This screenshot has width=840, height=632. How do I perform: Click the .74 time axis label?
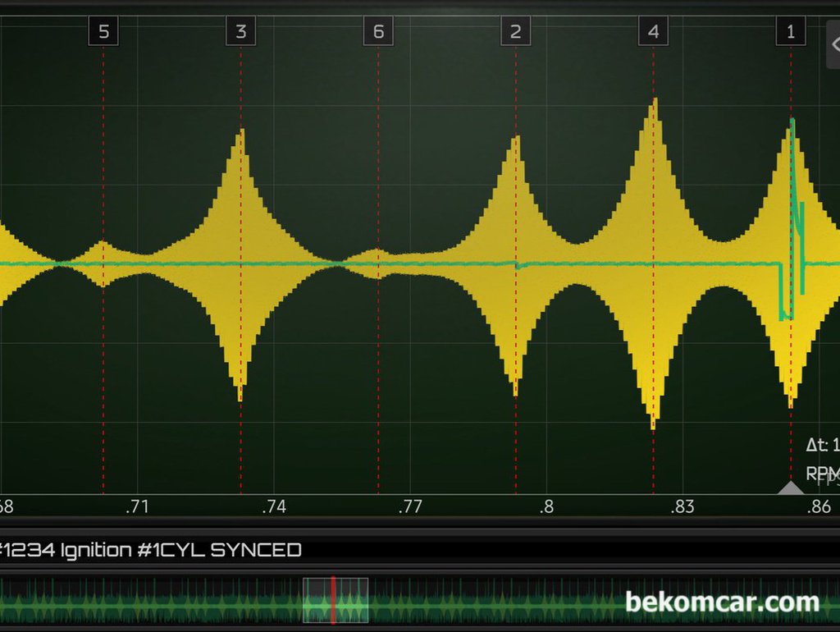(x=274, y=506)
